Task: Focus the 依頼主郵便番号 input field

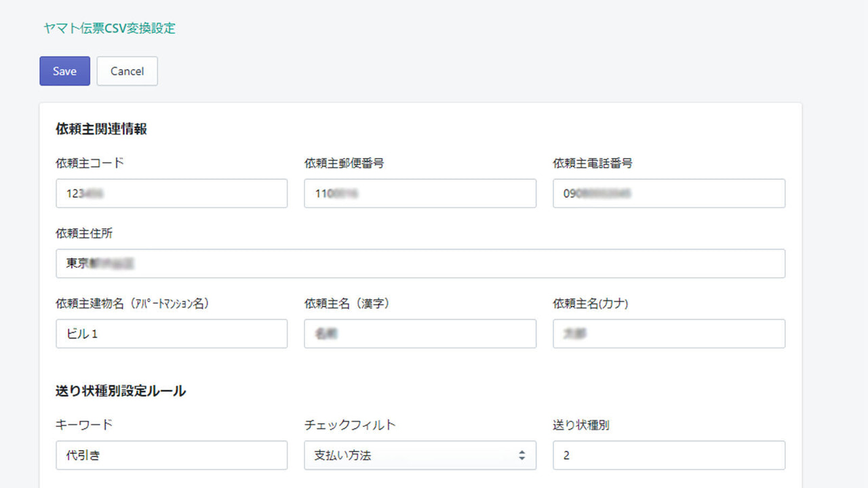Action: click(x=420, y=193)
